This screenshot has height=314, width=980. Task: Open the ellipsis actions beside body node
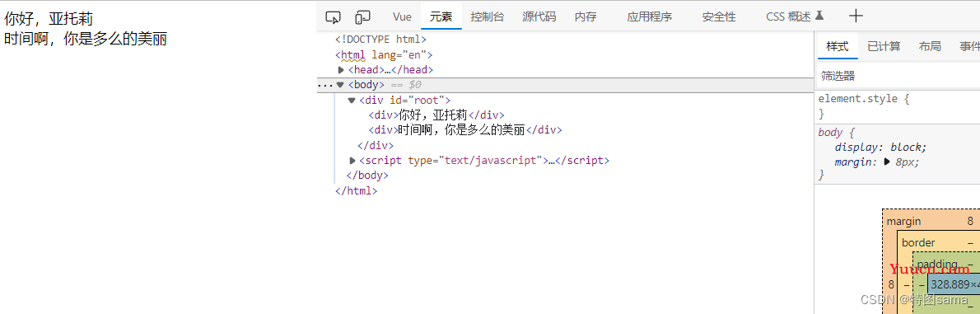[x=325, y=85]
